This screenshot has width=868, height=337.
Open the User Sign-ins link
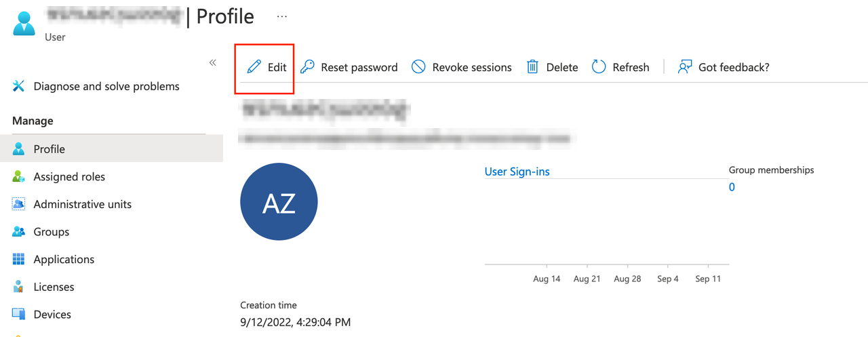click(517, 172)
